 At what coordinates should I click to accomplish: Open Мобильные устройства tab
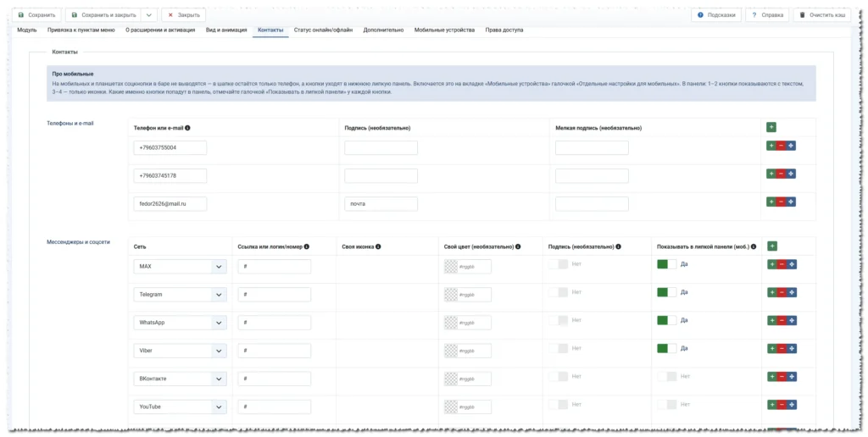[x=444, y=30]
